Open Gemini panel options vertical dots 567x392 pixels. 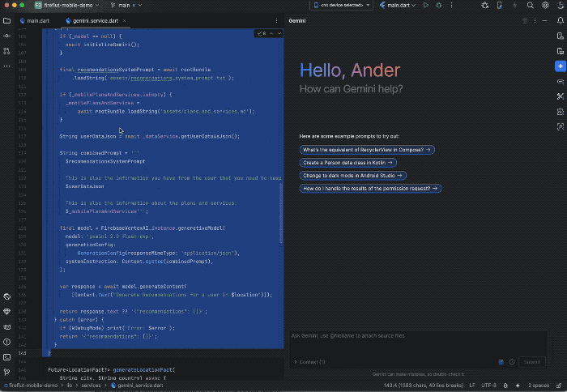pos(535,21)
